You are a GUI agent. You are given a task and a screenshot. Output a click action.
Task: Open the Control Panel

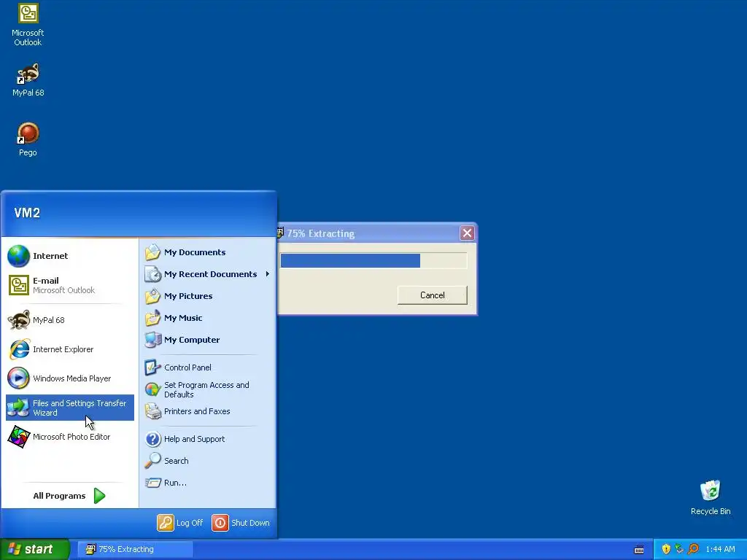tap(208, 367)
